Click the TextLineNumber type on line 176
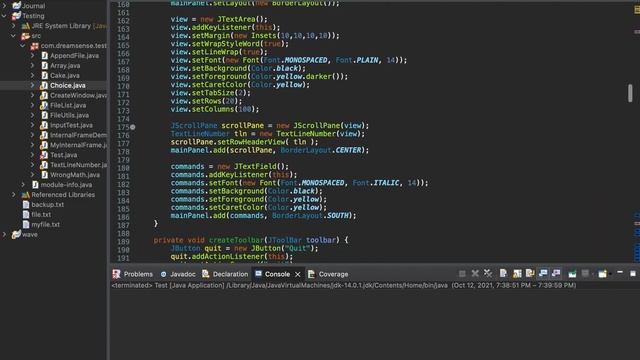Screen dimensions: 640x360 click(200, 134)
